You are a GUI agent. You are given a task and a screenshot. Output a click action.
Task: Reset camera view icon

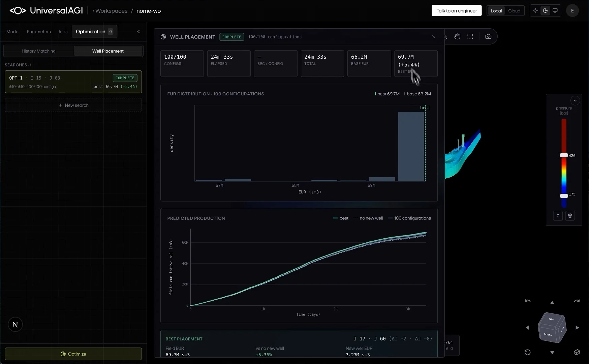(528, 352)
